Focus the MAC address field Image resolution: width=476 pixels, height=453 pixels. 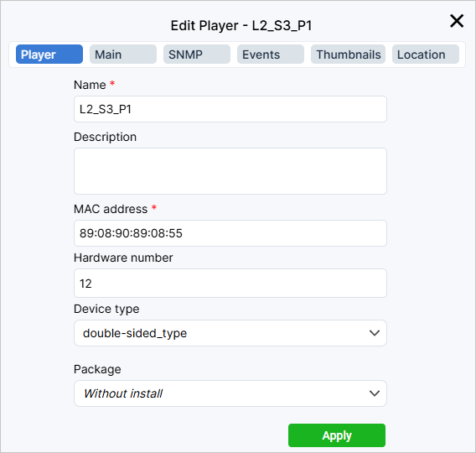230,233
